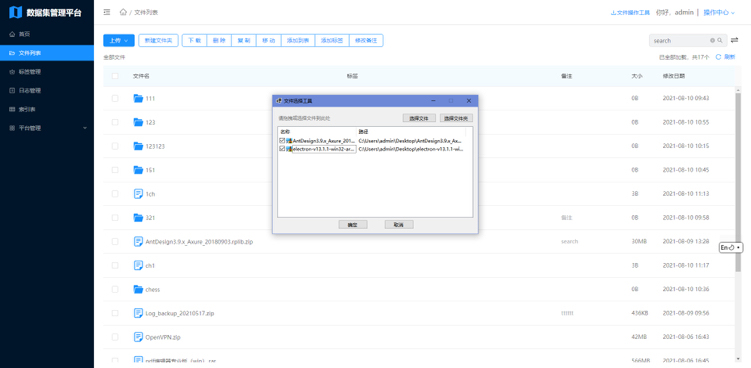Select the AntDesign3.9.x zip file icon in list
This screenshot has width=751, height=368.
(x=138, y=242)
